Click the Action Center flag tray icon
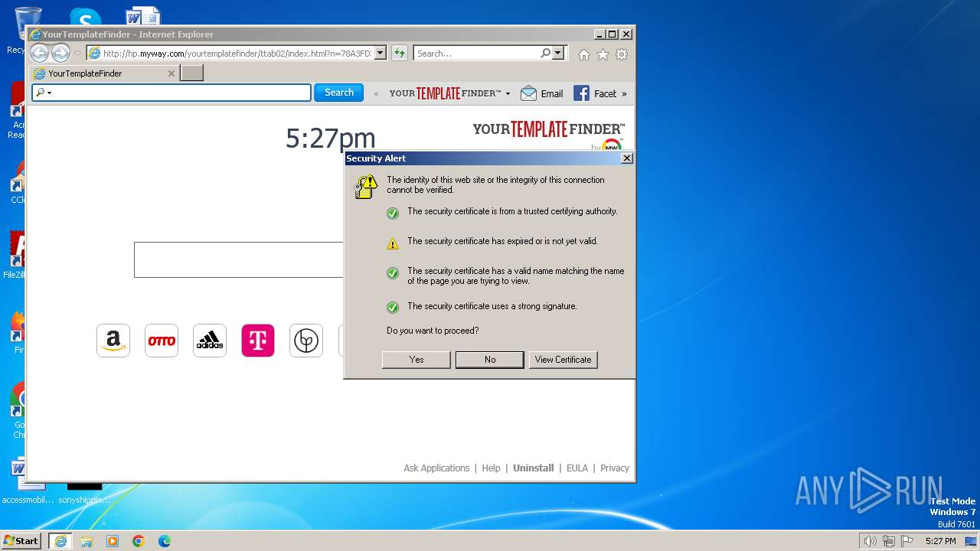Viewport: 980px width, 551px height. [x=907, y=541]
